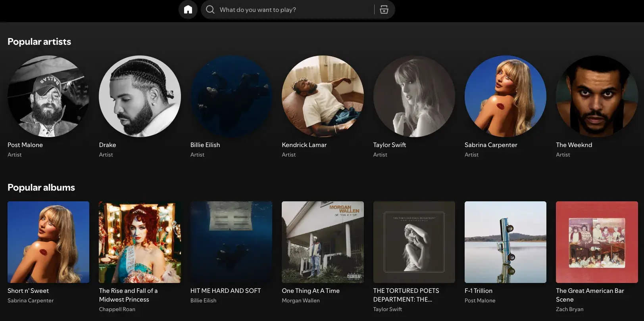The image size is (644, 321).
Task: Open Post Malone's artist photo
Action: tap(48, 96)
